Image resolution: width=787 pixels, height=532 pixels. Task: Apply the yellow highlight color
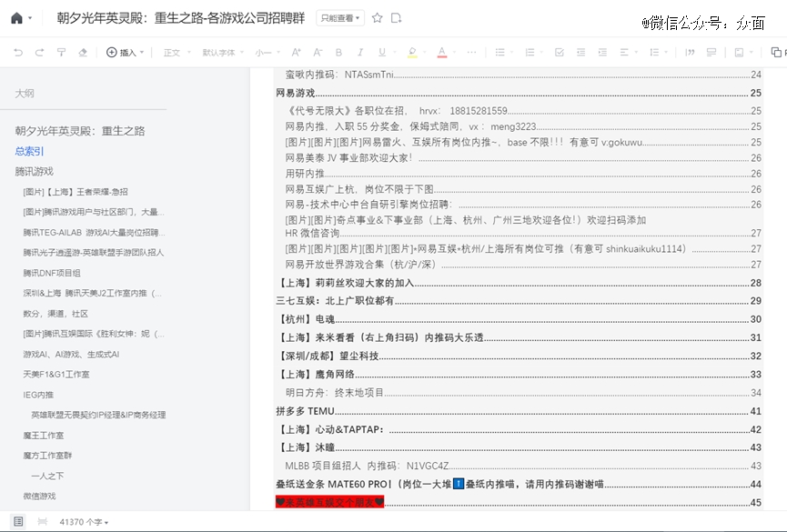[x=412, y=52]
